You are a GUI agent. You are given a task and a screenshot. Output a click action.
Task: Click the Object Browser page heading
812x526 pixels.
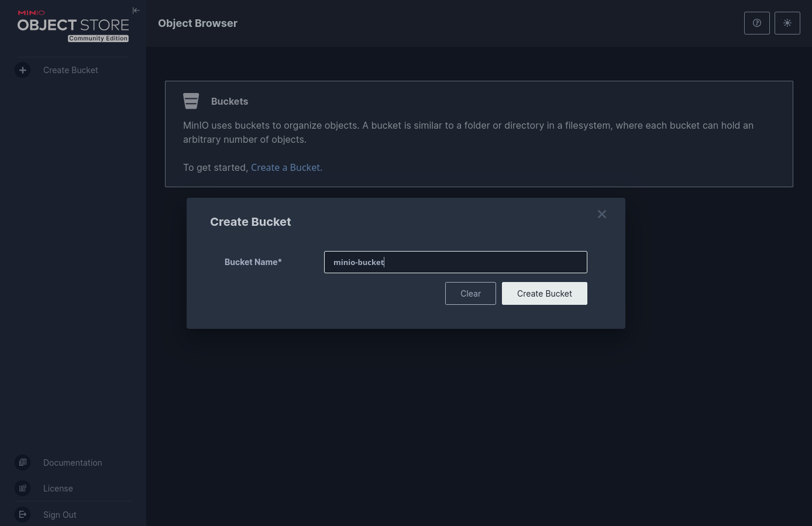pos(198,23)
